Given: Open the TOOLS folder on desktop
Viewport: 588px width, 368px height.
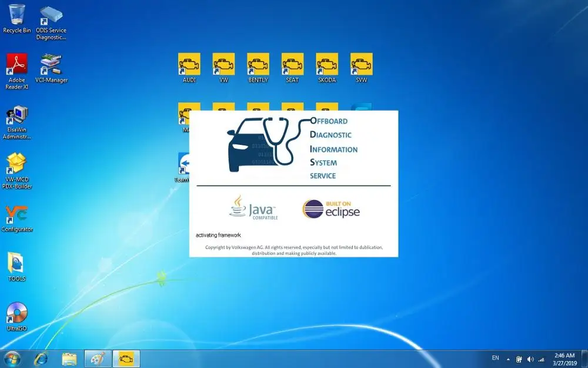Looking at the screenshot, I should click(17, 267).
